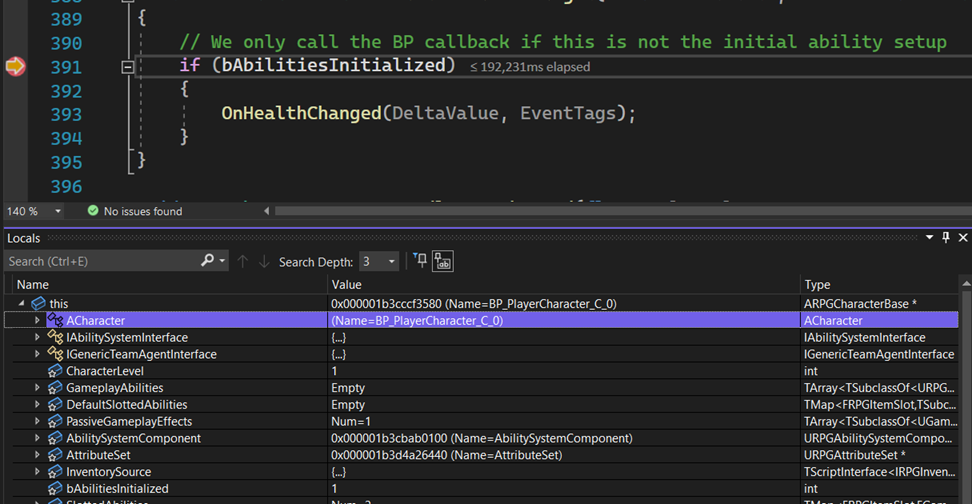The height and width of the screenshot is (504, 972).
Task: Close the Locals window
Action: pyautogui.click(x=963, y=237)
